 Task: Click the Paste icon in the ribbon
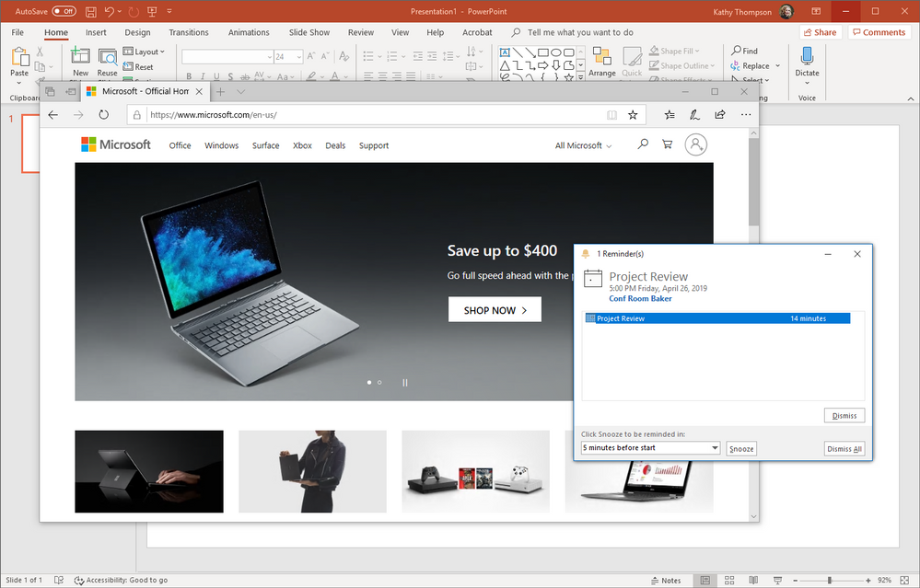[19, 57]
